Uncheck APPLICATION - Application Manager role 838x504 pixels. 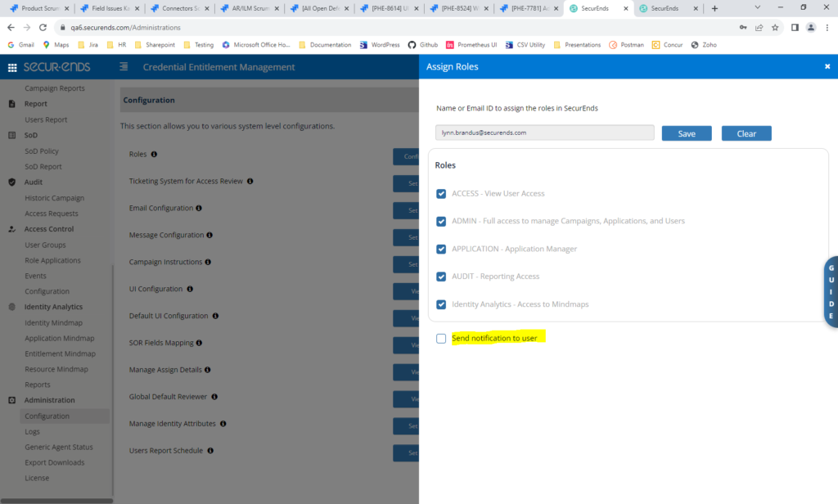point(441,249)
